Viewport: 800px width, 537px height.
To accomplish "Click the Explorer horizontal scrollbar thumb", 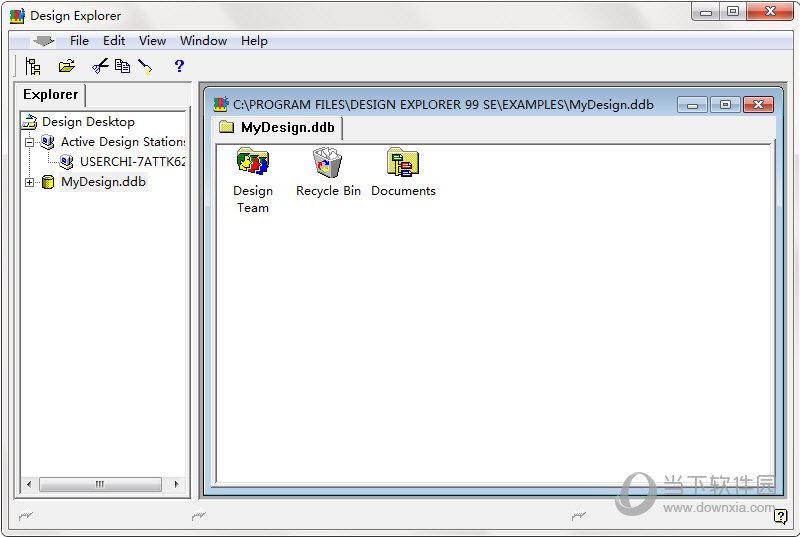I will pos(100,484).
